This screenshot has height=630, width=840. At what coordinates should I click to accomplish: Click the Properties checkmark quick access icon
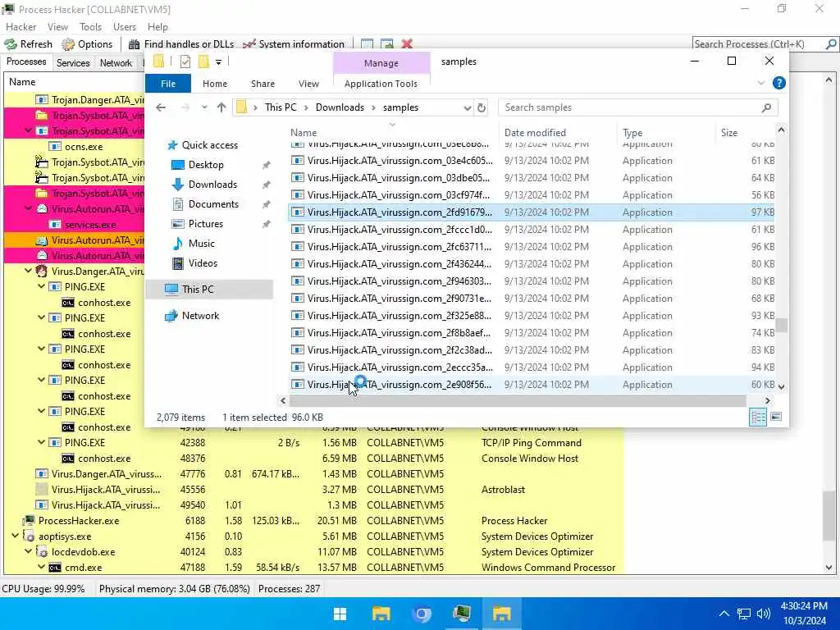point(185,62)
